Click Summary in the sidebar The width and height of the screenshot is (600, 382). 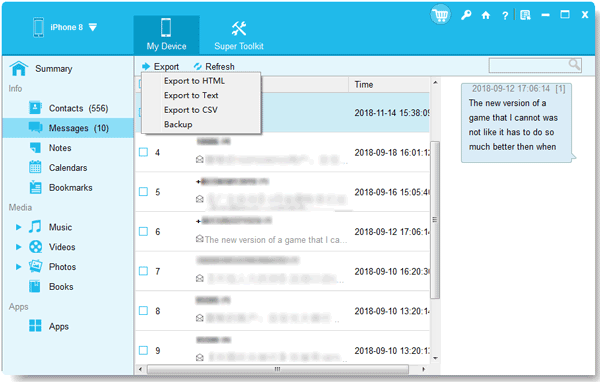pos(54,69)
